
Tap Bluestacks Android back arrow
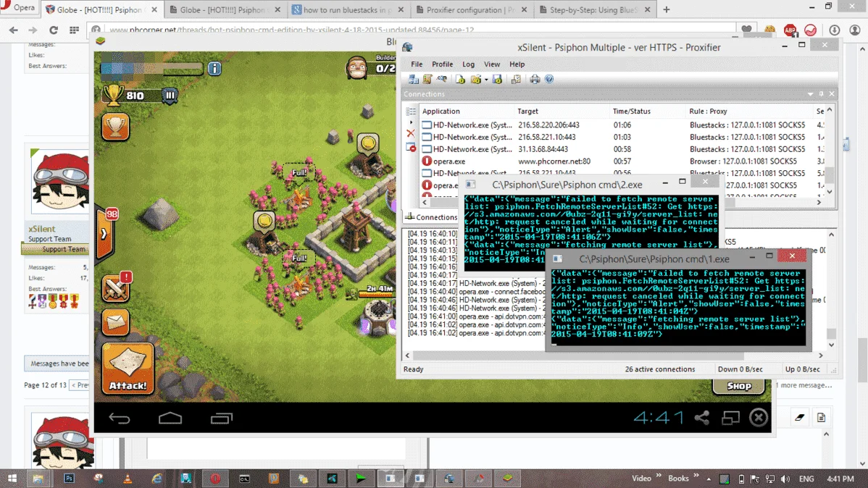point(119,418)
